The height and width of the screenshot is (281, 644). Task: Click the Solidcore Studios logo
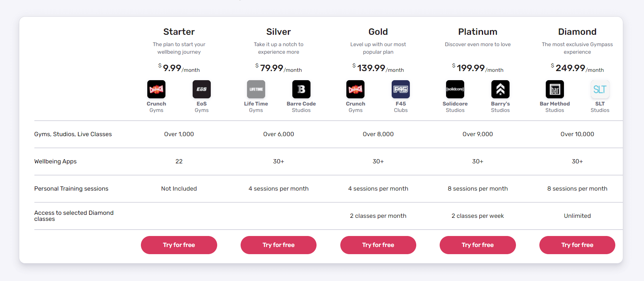pyautogui.click(x=455, y=89)
